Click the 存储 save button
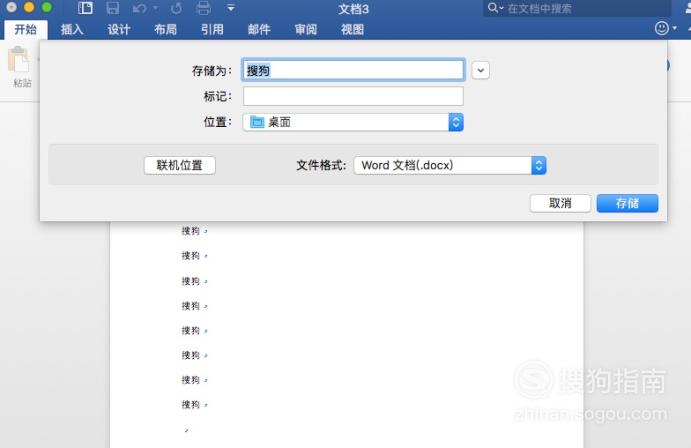The image size is (691, 448). coord(627,203)
